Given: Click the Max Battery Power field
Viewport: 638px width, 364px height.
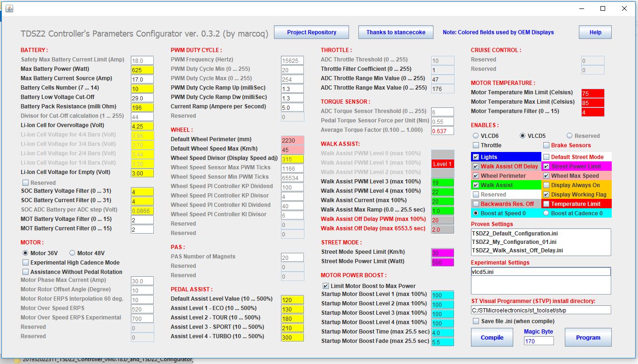Looking at the screenshot, I should click(143, 70).
